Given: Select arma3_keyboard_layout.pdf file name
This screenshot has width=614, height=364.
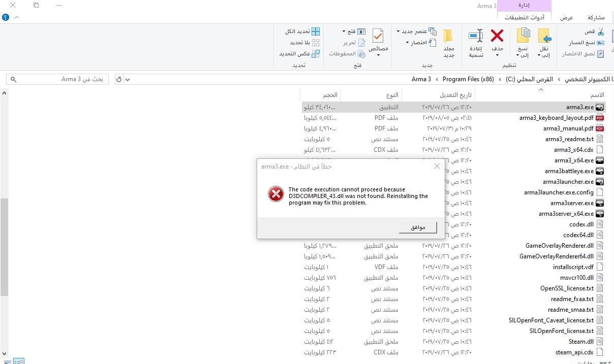Looking at the screenshot, I should (x=557, y=118).
